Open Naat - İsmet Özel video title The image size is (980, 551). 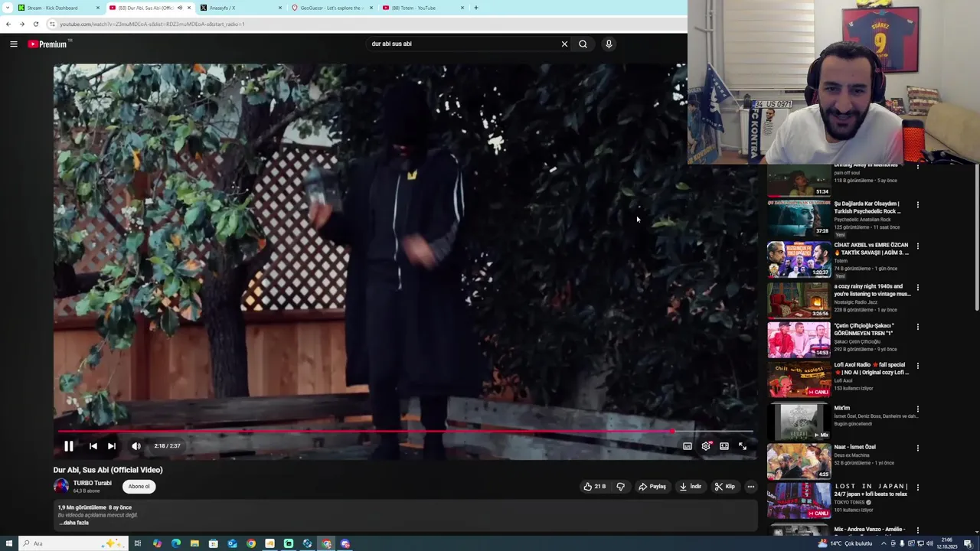click(x=854, y=447)
